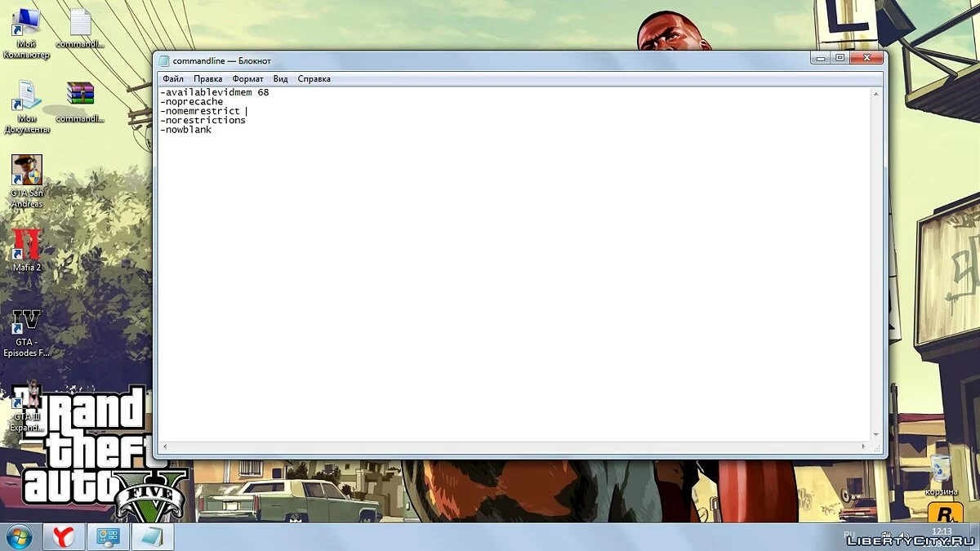The width and height of the screenshot is (980, 551).
Task: Switch to Notepad via its taskbar icon
Action: [153, 537]
